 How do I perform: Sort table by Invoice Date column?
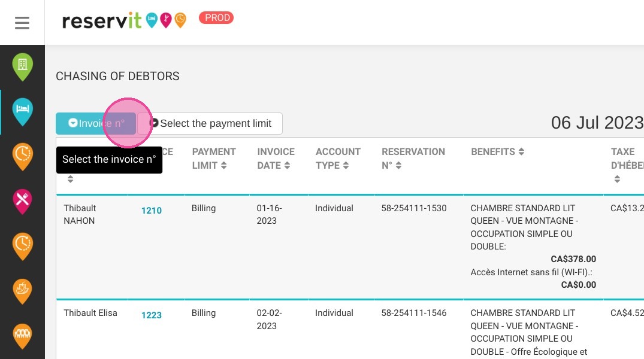pos(276,159)
